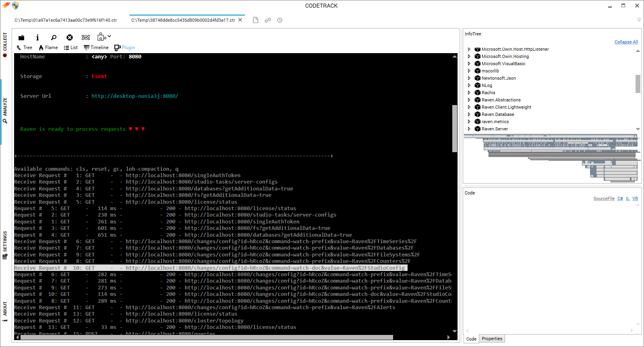Expand the Microsoft.Owin.Host.HttpListener node
The image size is (644, 347).
[469, 49]
